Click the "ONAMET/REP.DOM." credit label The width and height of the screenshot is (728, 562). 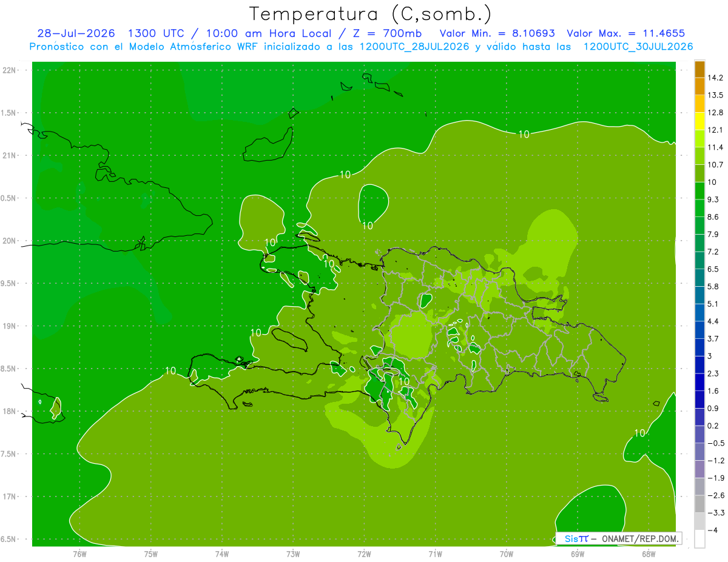pyautogui.click(x=639, y=538)
